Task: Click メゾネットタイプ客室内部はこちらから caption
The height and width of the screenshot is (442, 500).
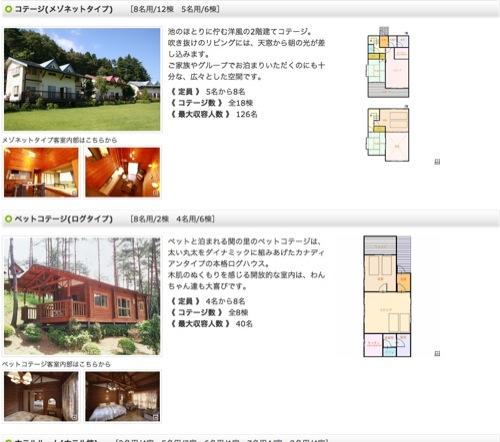Action: pos(60,140)
